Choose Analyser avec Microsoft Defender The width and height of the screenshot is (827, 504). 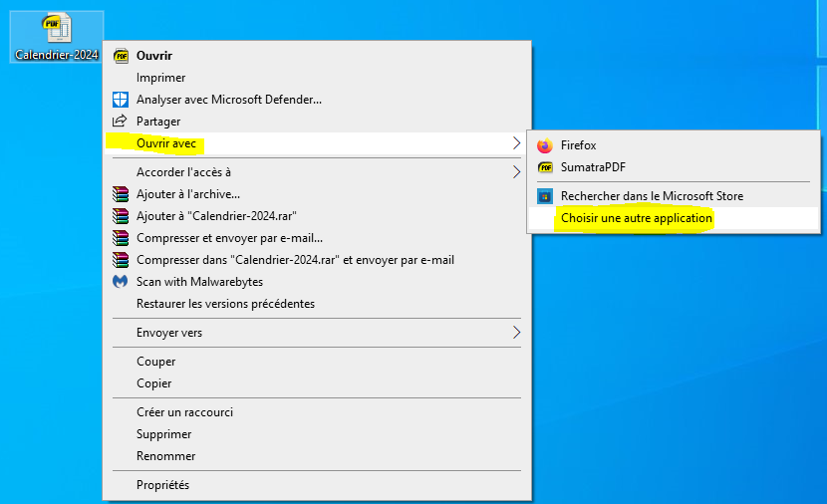click(x=317, y=100)
